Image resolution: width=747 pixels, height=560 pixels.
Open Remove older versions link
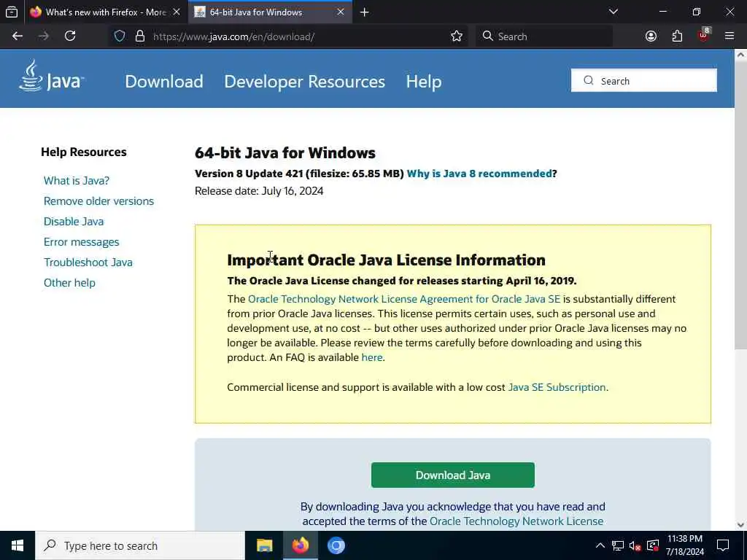click(98, 201)
